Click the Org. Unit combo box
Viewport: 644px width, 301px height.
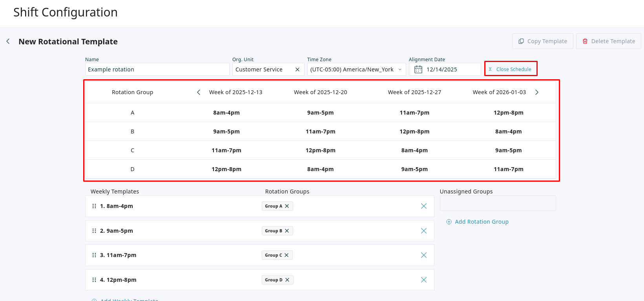[263, 69]
